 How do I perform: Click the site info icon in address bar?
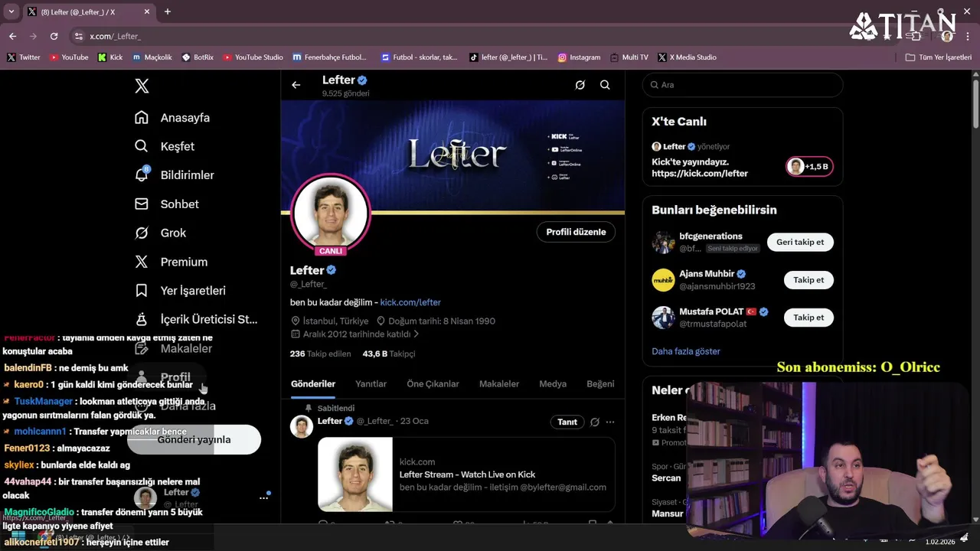point(78,36)
